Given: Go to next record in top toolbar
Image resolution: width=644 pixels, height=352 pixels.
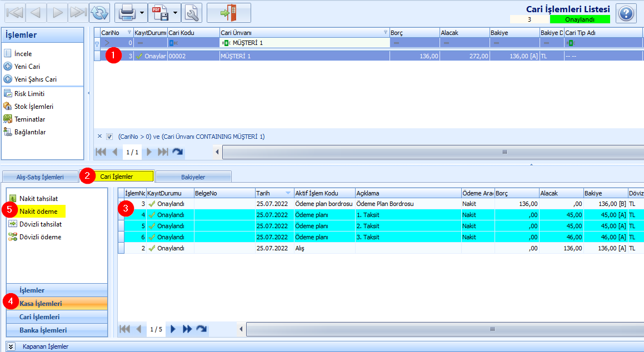Looking at the screenshot, I should (x=57, y=13).
